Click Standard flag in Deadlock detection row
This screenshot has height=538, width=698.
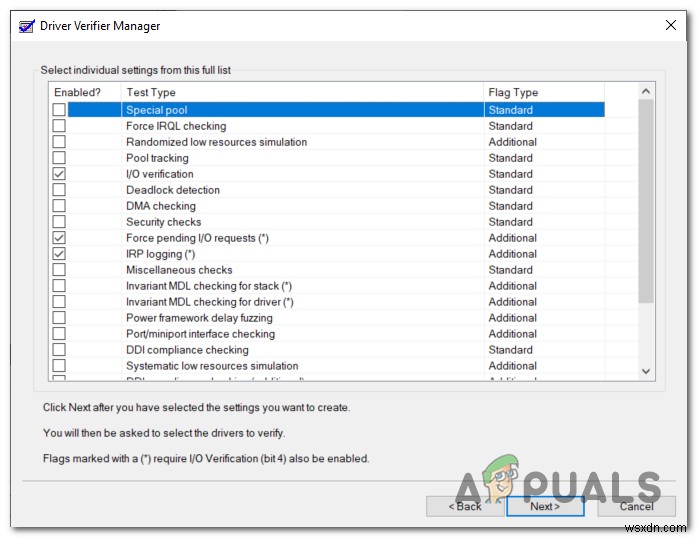[510, 190]
